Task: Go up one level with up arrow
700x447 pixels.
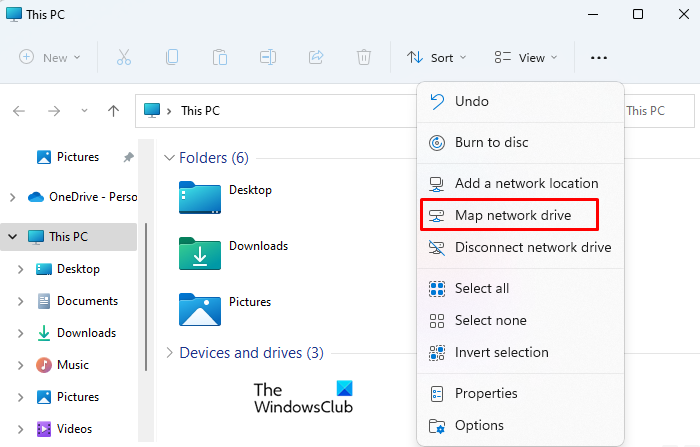Action: pyautogui.click(x=113, y=111)
